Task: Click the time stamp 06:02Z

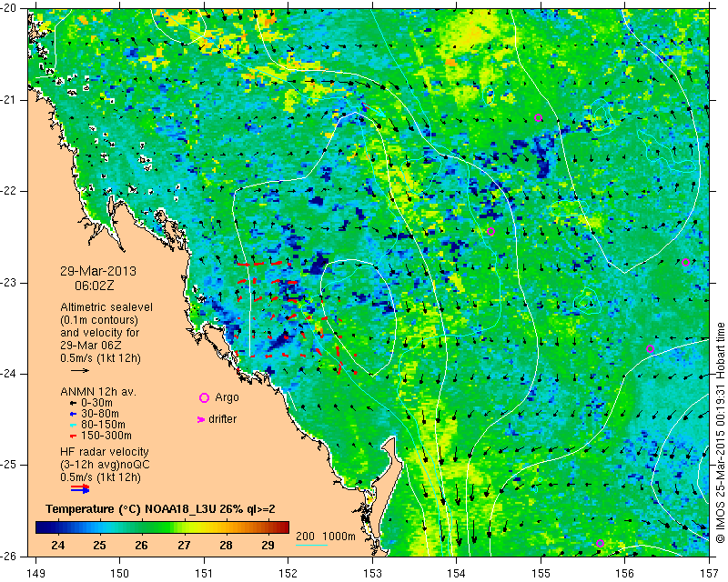Action: 95,286
